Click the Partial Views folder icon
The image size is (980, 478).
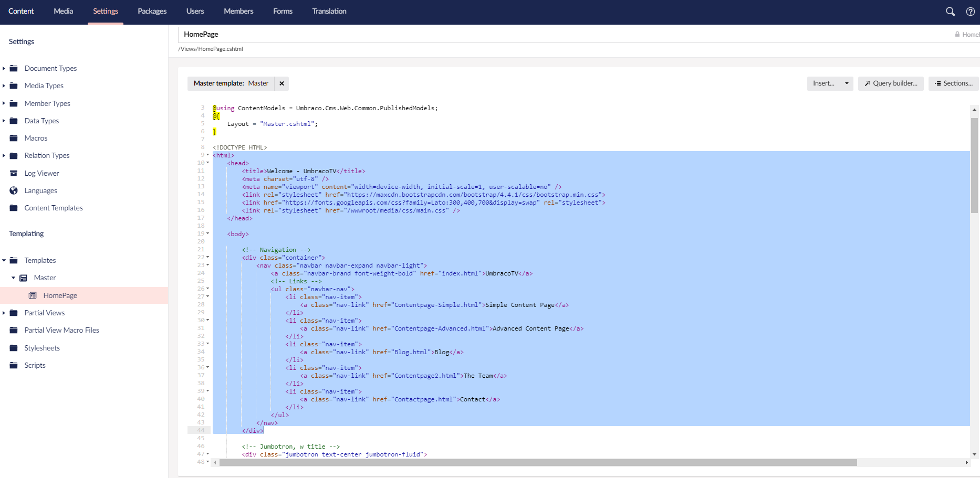click(14, 313)
